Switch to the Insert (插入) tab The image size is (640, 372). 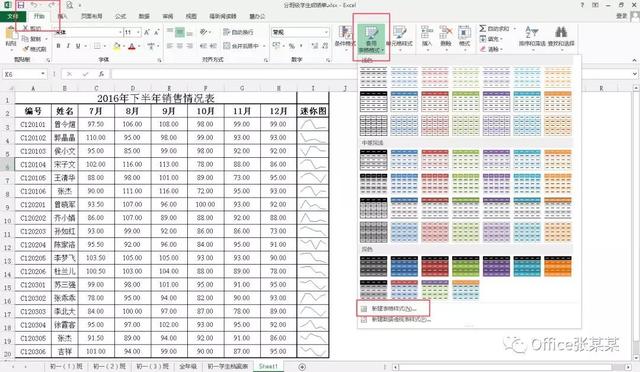point(62,16)
